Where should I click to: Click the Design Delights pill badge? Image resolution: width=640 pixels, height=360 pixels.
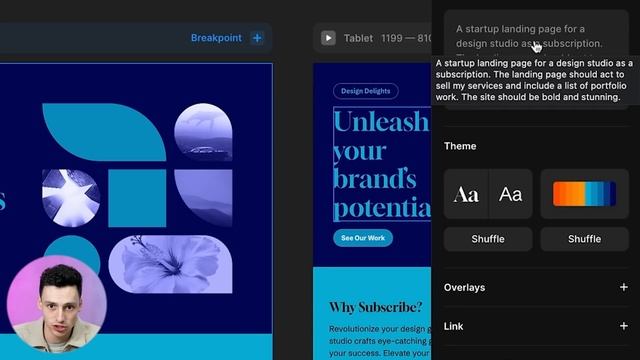[366, 91]
